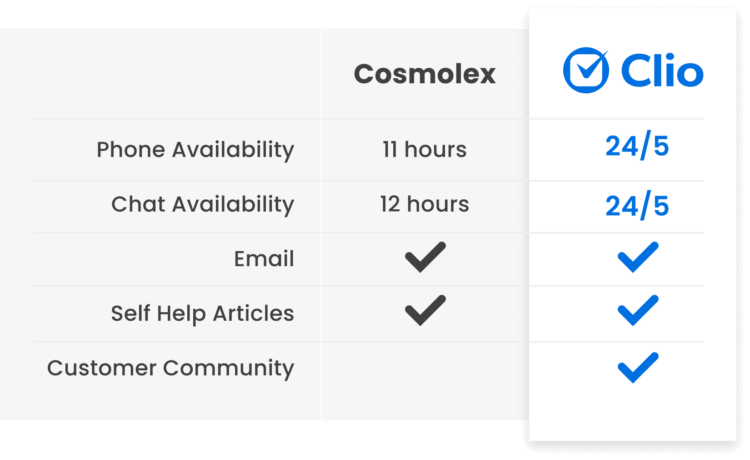Screen dimensions: 750x460
Task: Click white space below Clio's Community checkmark
Action: click(x=637, y=415)
